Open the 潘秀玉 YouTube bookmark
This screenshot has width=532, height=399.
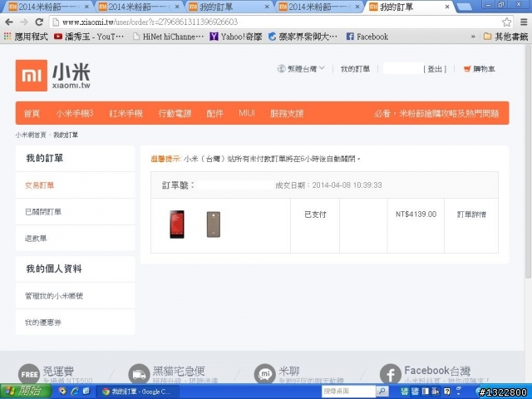tap(89, 37)
